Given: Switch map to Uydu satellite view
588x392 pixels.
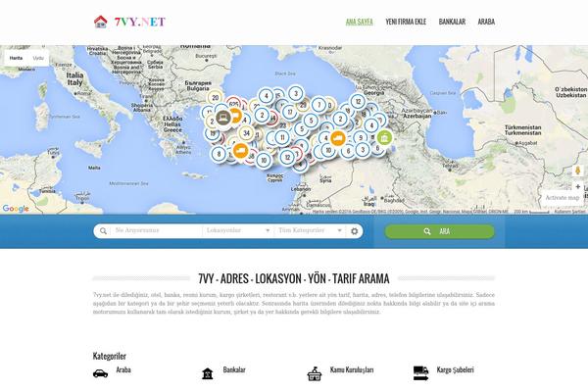Looking at the screenshot, I should pos(38,58).
